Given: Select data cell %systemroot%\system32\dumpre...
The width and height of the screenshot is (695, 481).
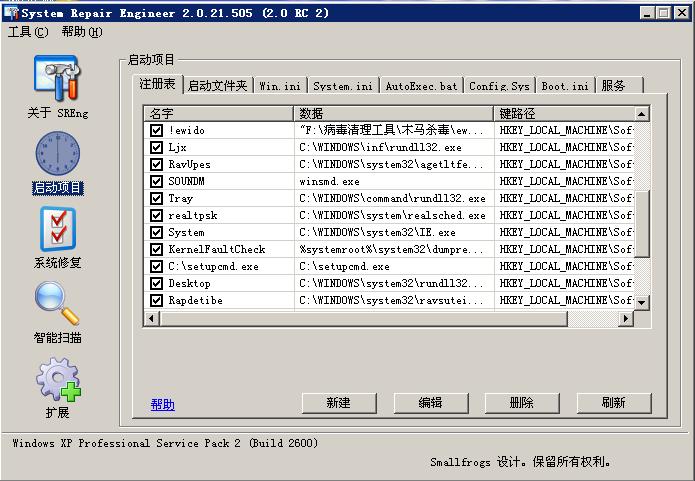Looking at the screenshot, I should [x=391, y=249].
